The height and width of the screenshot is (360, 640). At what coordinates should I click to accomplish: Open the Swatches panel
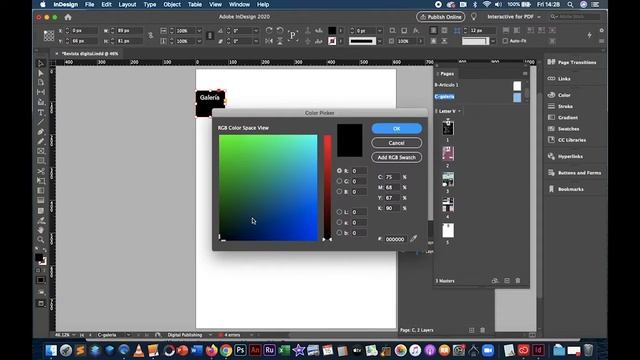(x=564, y=129)
